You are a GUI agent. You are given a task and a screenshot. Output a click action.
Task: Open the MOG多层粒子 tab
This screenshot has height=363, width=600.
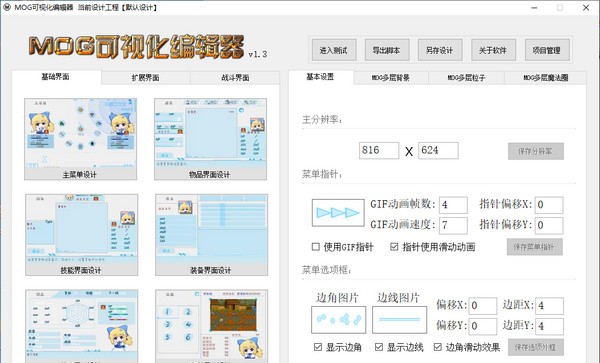[x=466, y=78]
